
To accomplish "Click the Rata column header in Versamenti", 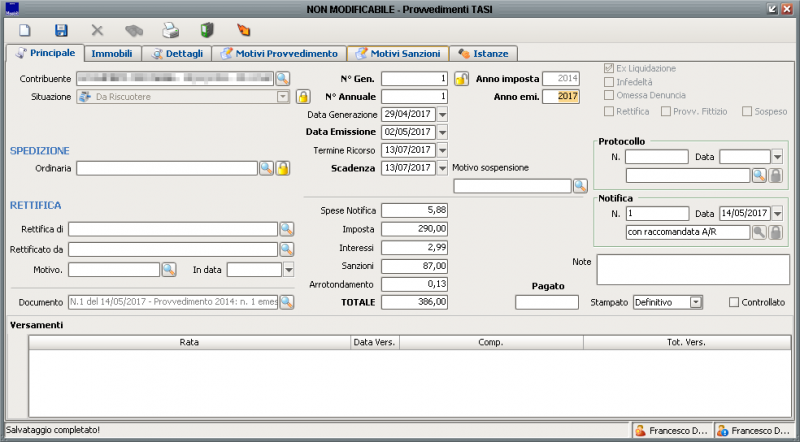I will 189,342.
